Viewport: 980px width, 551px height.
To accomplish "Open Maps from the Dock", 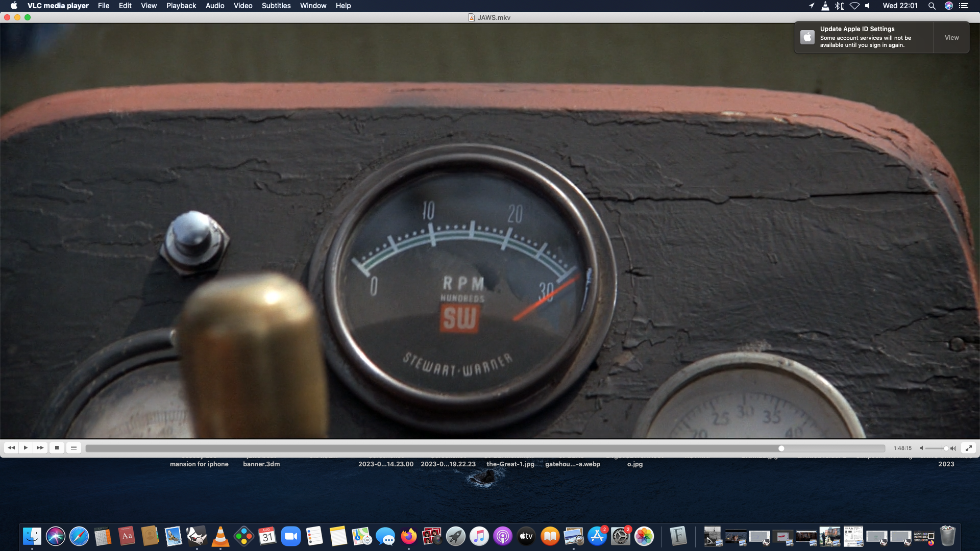I will click(361, 536).
